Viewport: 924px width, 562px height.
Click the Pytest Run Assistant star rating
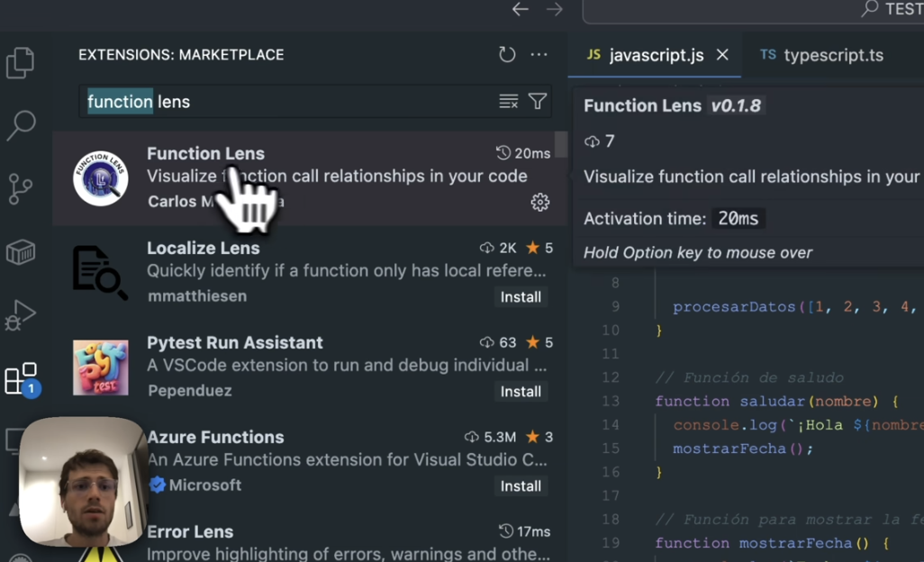[x=539, y=342]
